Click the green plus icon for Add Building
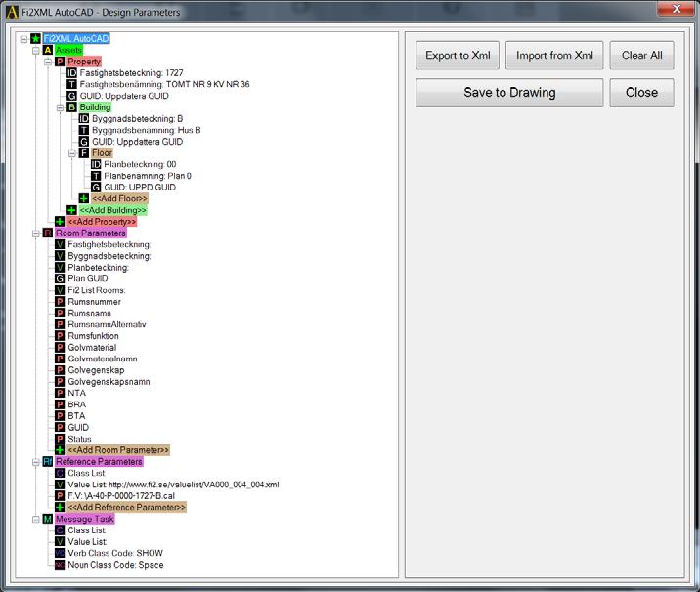 coord(72,210)
